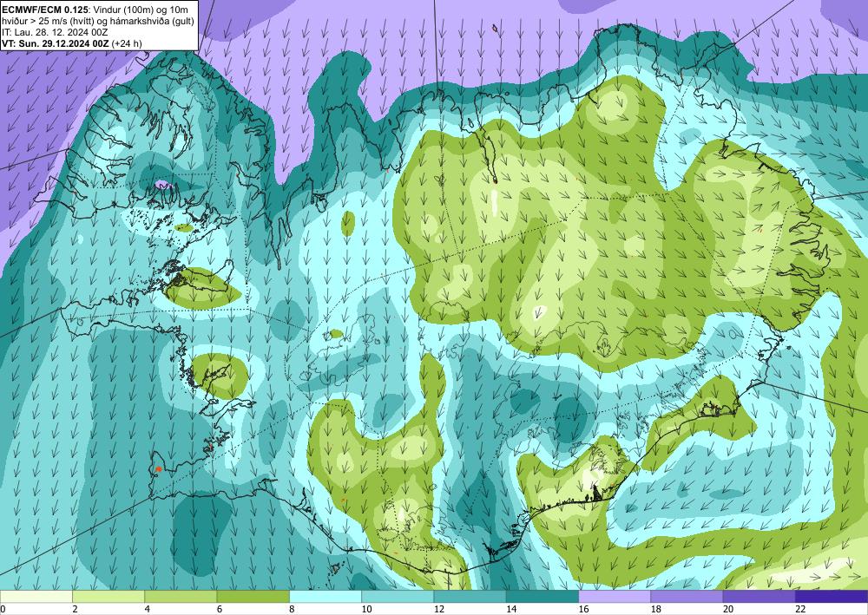Click the legend value "16"
This screenshot has height=615, width=868.
583,609
